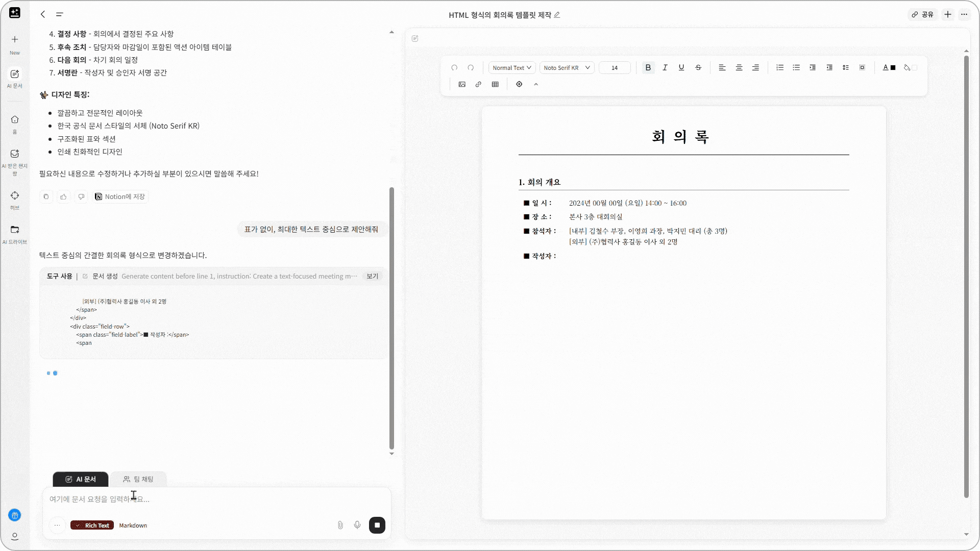
Task: Insert a table from the editor toolbar
Action: [x=495, y=84]
